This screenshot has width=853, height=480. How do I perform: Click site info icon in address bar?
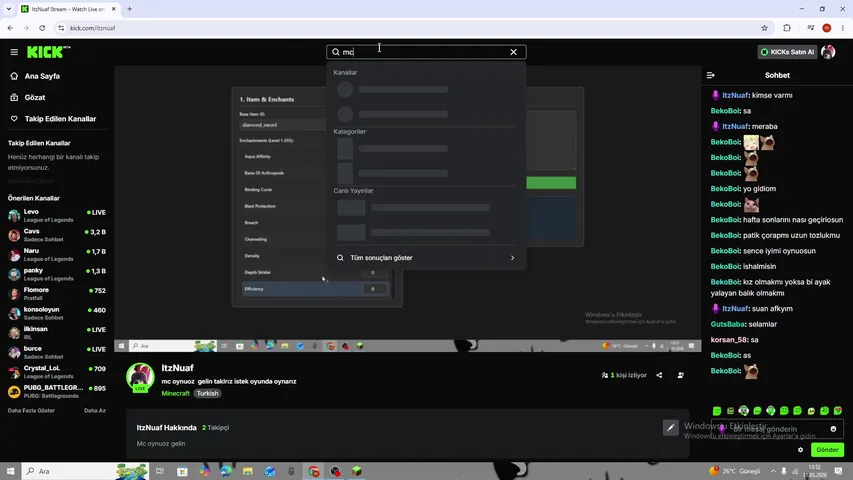point(61,28)
